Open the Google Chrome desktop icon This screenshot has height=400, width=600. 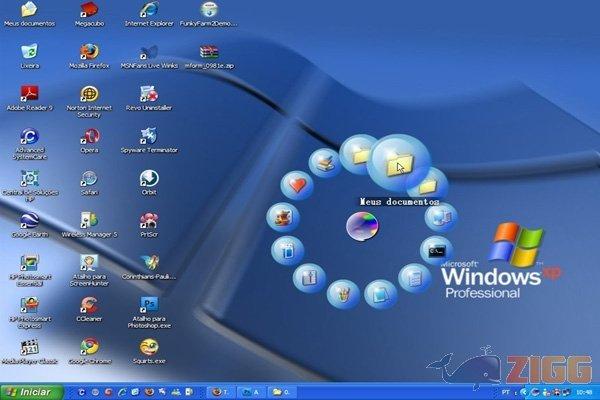pos(89,348)
